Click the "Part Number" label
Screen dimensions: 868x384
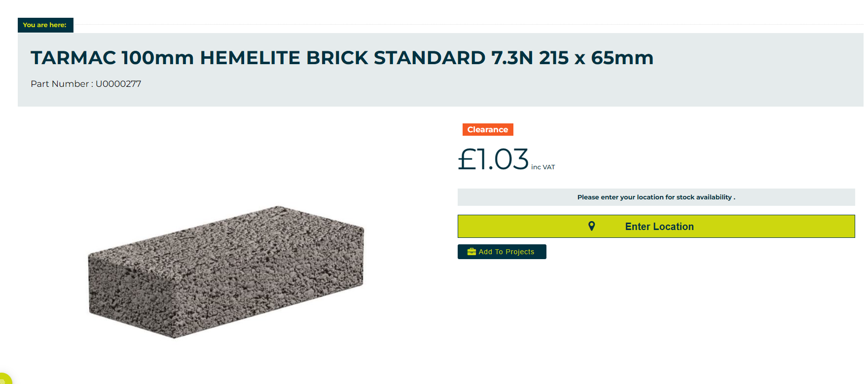click(x=59, y=84)
